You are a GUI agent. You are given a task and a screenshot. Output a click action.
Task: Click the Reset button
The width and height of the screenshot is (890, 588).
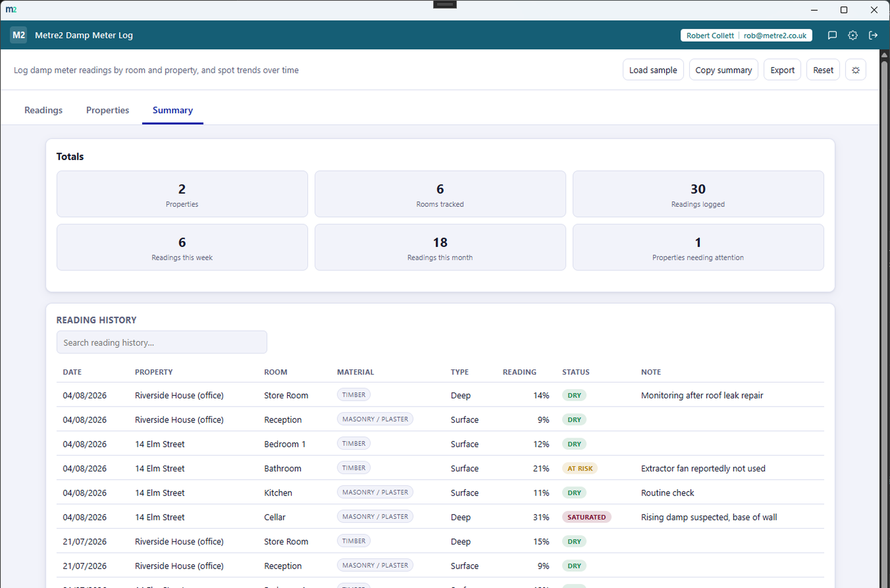click(823, 70)
